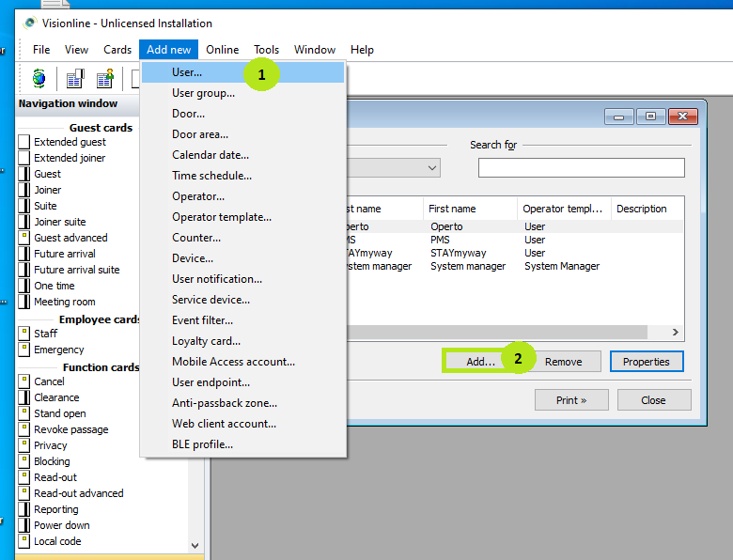Click the globe refresh toolbar icon
The image size is (733, 560).
(39, 79)
